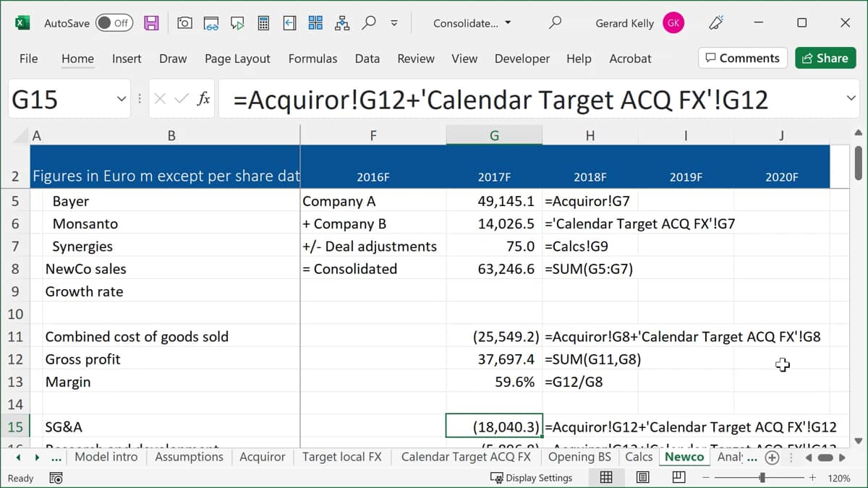868x488 pixels.
Task: Open the Gerard Kelly account profile
Action: coord(640,23)
